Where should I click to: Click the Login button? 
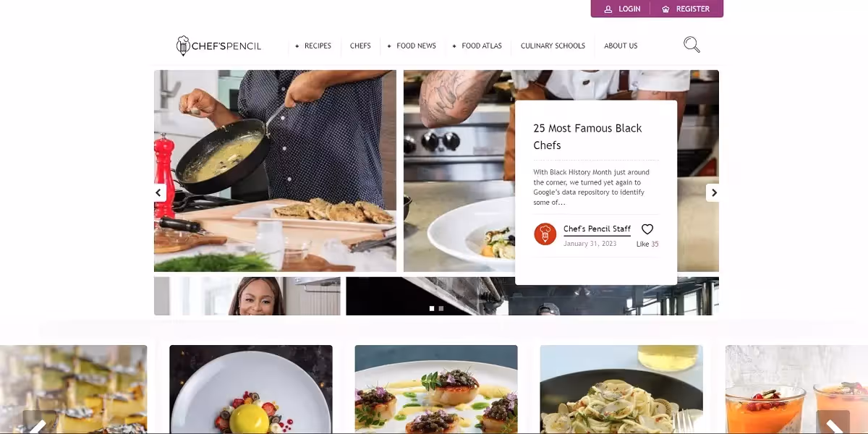622,9
